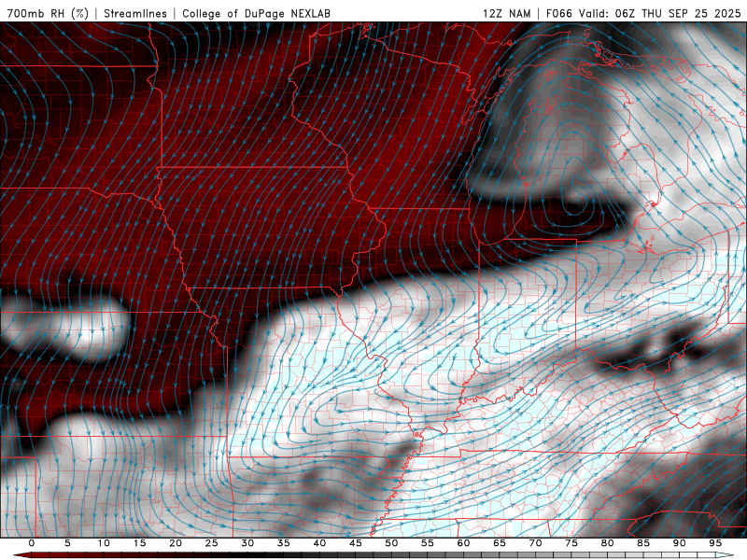Click the 20 tick label on colorbar
This screenshot has height=560, width=747.
176,543
